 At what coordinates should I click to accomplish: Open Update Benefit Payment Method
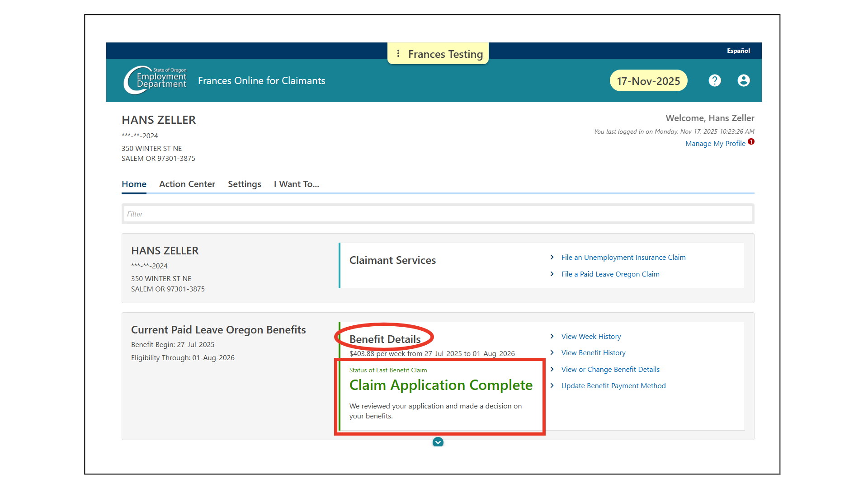[x=613, y=385]
